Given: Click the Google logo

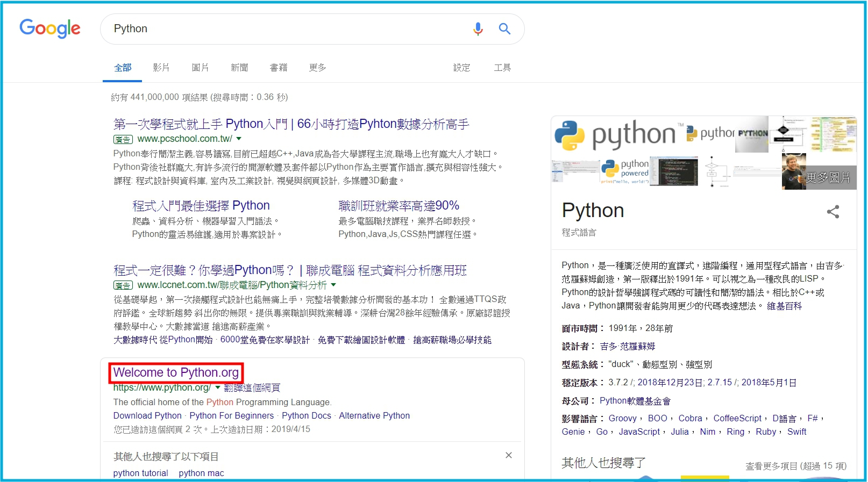Looking at the screenshot, I should click(x=50, y=28).
